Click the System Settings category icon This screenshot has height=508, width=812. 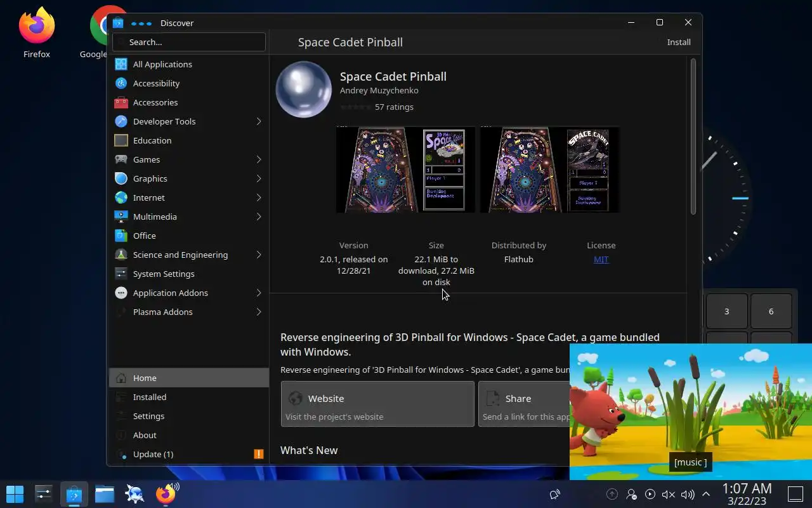[121, 274]
